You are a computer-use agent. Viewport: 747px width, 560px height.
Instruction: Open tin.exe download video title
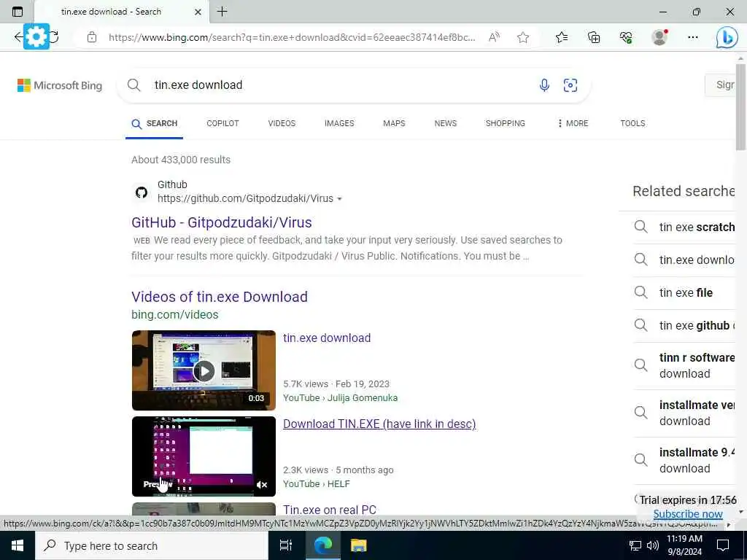click(x=326, y=338)
